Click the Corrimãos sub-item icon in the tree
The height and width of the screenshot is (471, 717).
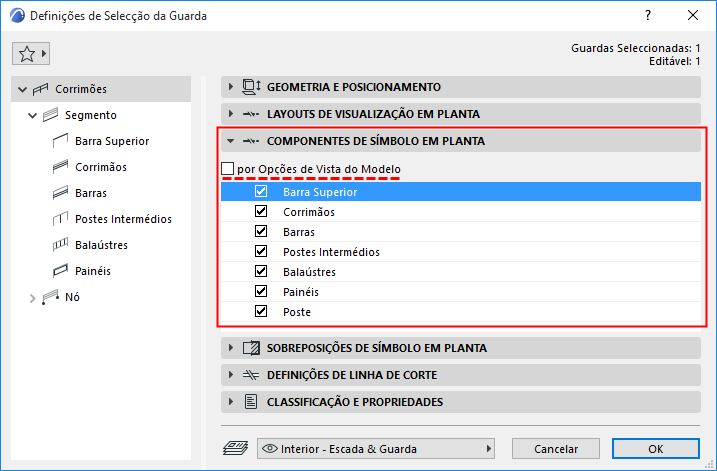click(x=59, y=167)
